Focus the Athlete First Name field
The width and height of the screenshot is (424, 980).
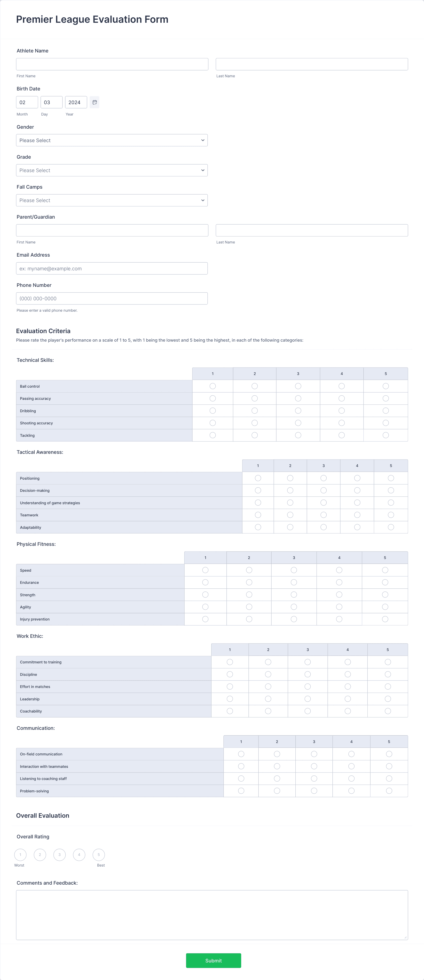(x=112, y=64)
